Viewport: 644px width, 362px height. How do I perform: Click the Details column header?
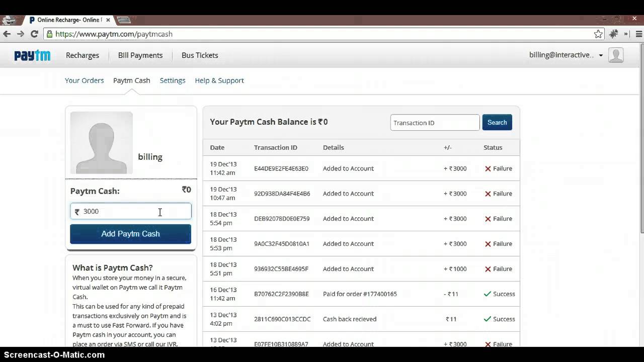coord(334,147)
